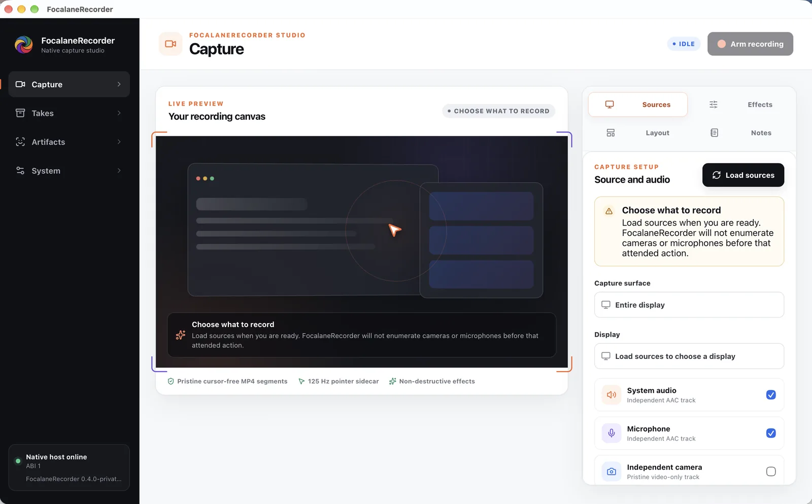This screenshot has width=812, height=504.
Task: Click the Microphone row label
Action: (x=649, y=429)
